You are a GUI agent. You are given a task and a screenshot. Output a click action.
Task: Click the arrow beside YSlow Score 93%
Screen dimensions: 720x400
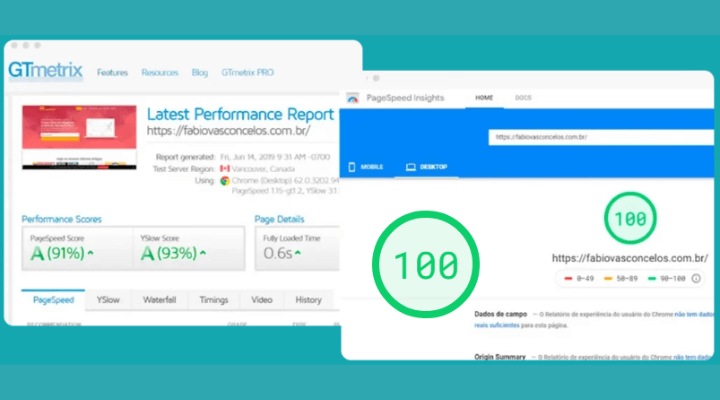pyautogui.click(x=203, y=253)
